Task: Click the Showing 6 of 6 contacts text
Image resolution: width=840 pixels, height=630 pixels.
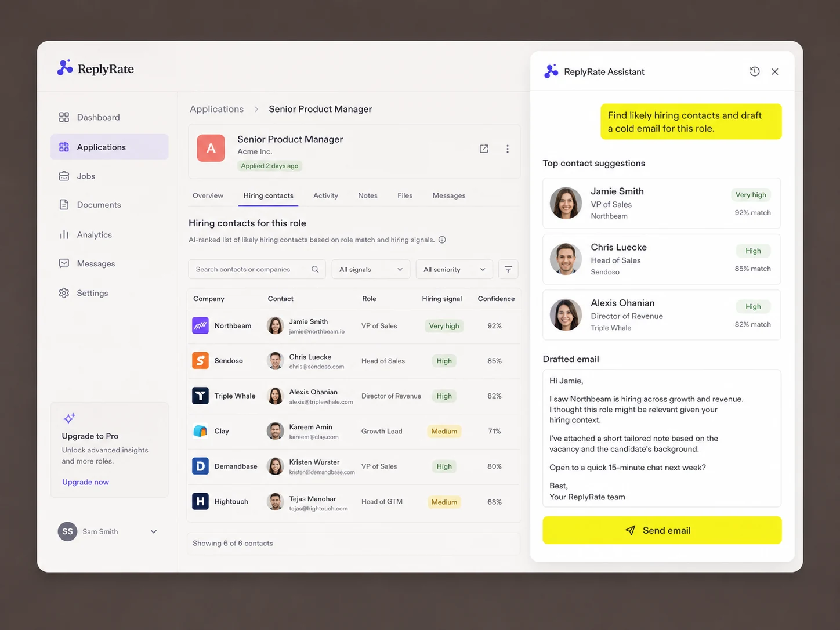Action: pos(233,543)
